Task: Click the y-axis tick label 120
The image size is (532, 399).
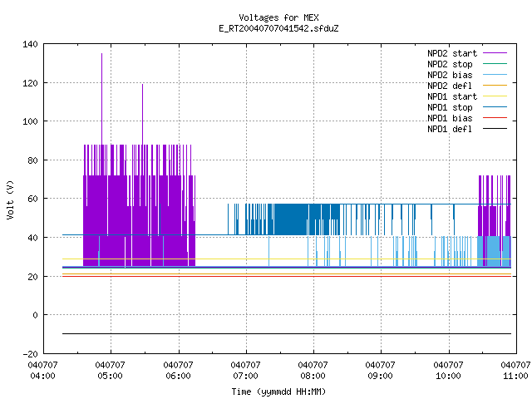Action: (x=30, y=83)
